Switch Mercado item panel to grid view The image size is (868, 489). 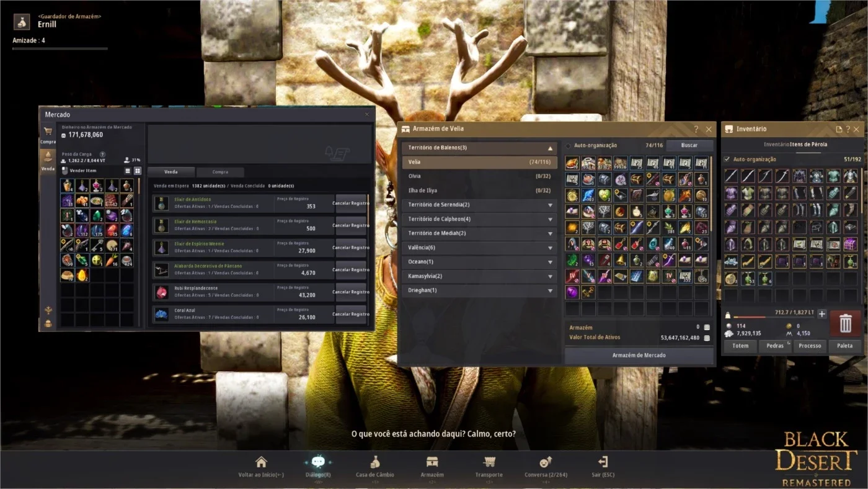[138, 171]
